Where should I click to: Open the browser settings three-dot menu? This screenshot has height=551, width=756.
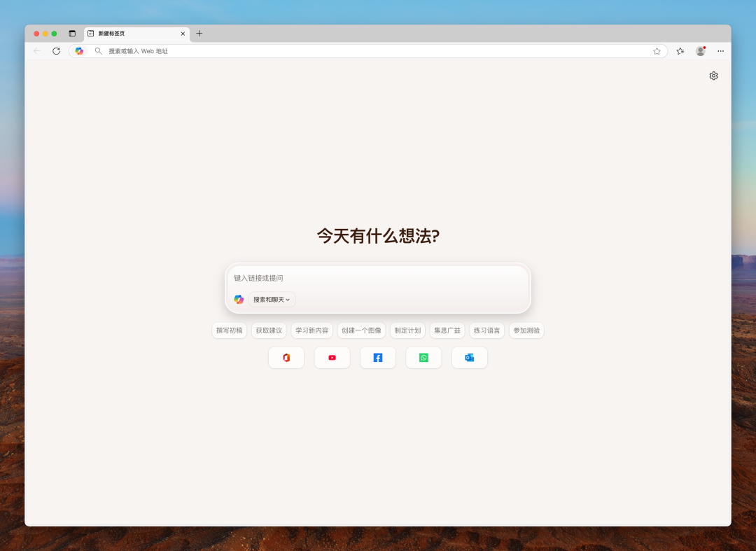click(720, 50)
